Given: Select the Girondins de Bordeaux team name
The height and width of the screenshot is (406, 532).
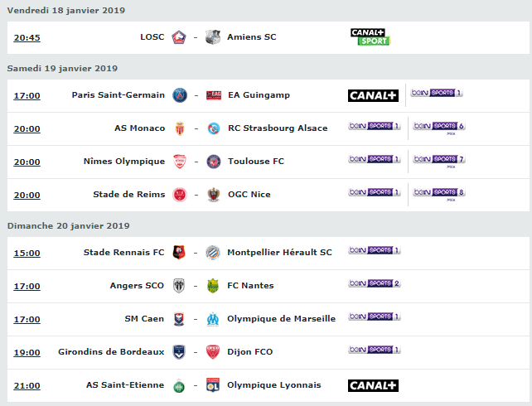Looking at the screenshot, I should tap(111, 352).
